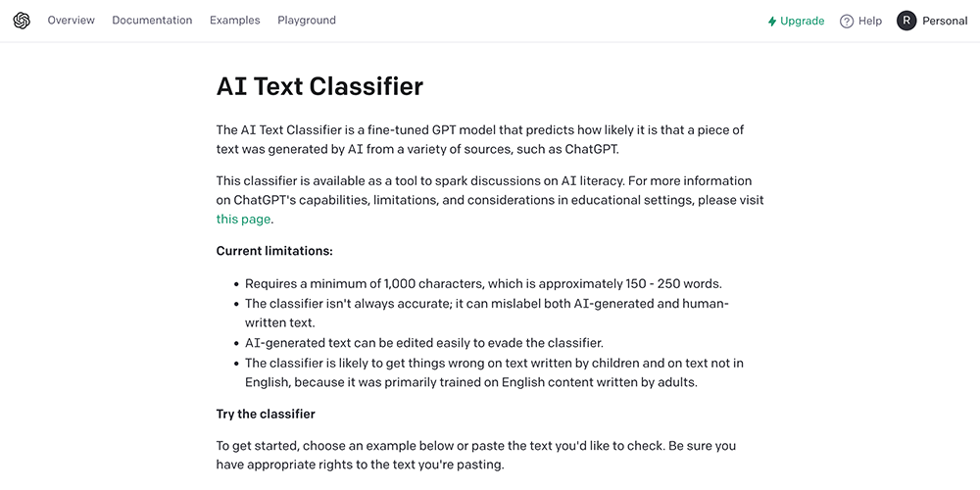The width and height of the screenshot is (980, 490).
Task: Click the Help question mark icon
Action: (x=847, y=22)
